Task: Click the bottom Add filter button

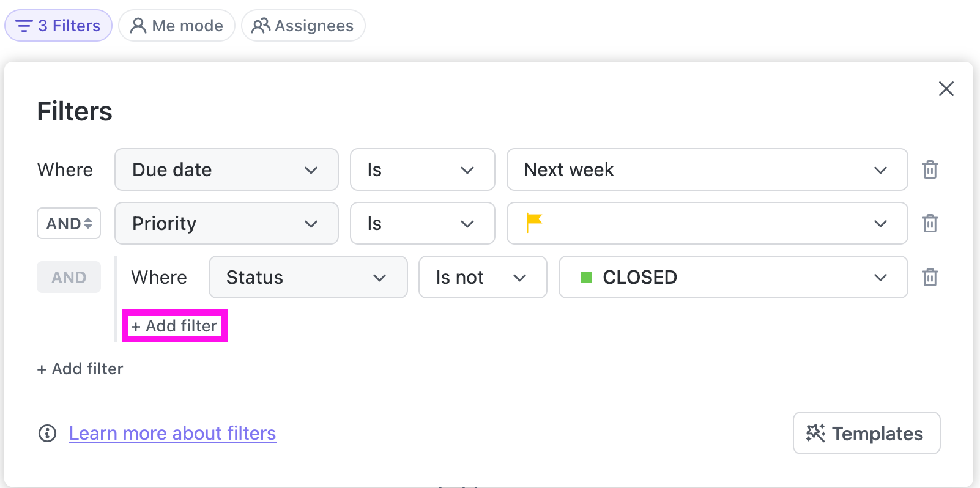Action: [x=80, y=369]
